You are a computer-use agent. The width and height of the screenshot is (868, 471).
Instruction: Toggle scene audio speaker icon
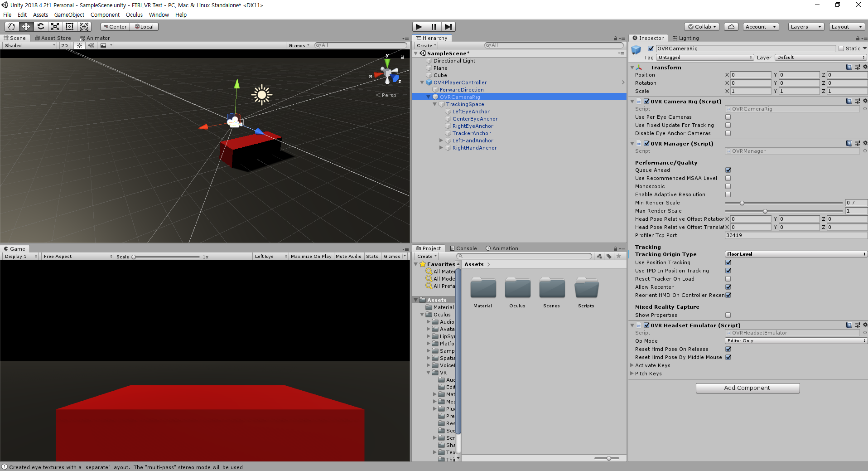pyautogui.click(x=91, y=45)
